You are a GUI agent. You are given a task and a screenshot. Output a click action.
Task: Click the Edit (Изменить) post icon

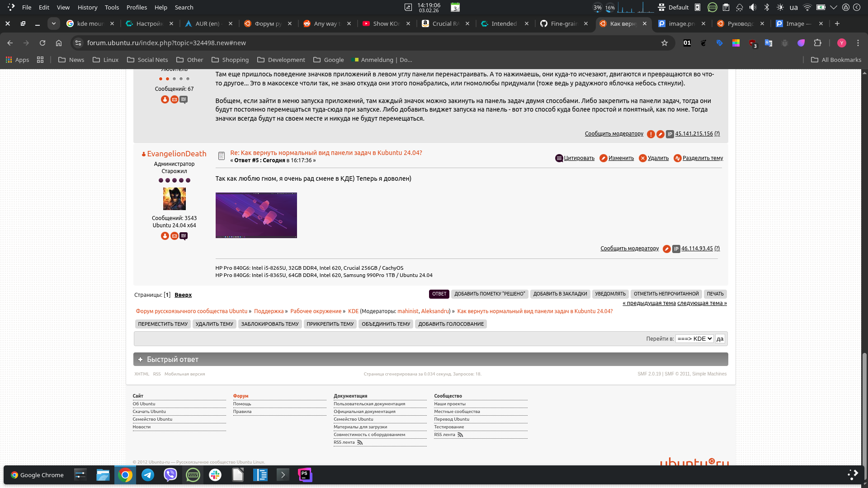pyautogui.click(x=603, y=158)
